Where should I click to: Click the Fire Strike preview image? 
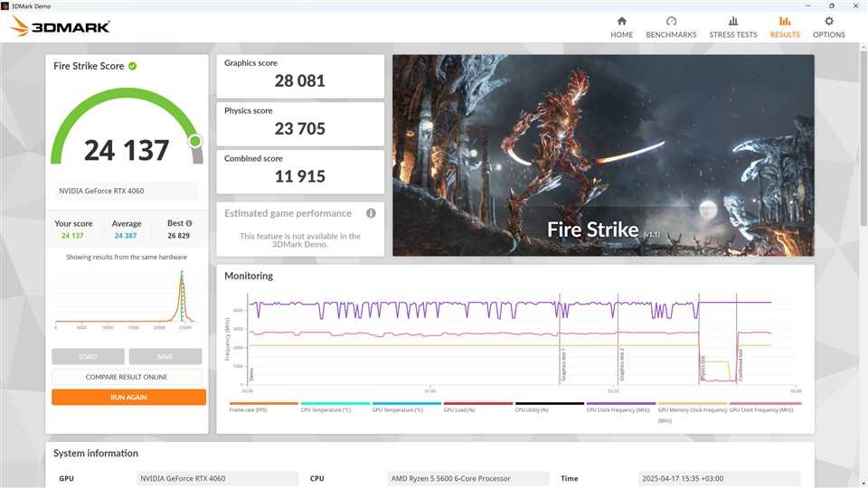tap(603, 155)
